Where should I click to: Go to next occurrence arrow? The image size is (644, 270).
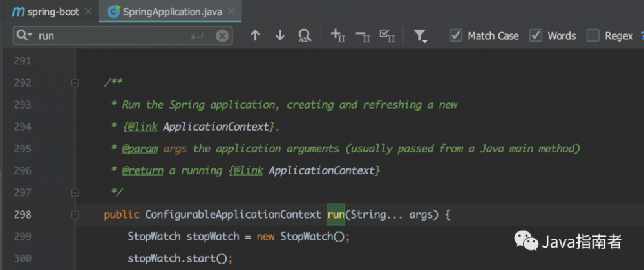click(x=280, y=35)
